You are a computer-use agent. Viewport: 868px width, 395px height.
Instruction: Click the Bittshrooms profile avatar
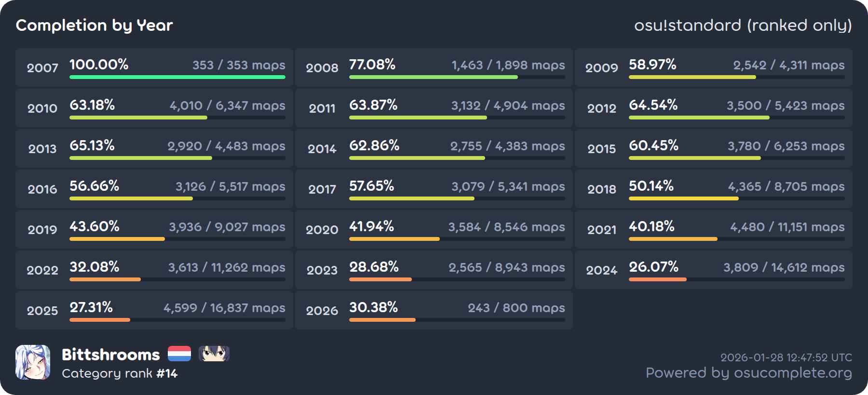(x=33, y=362)
